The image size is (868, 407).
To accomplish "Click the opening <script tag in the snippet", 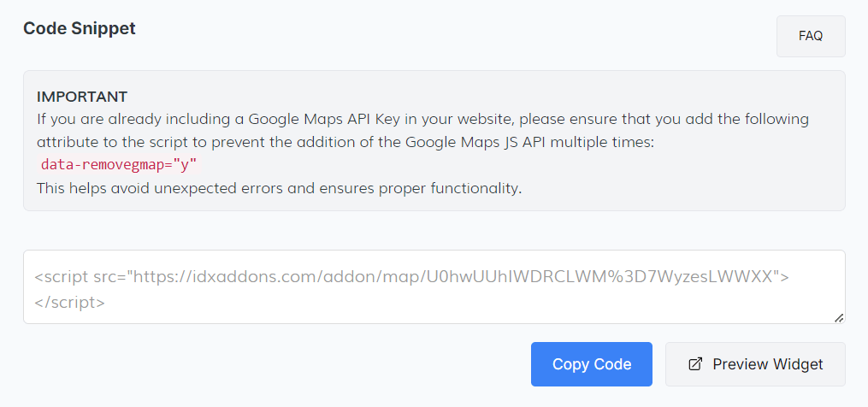I will click(x=61, y=276).
